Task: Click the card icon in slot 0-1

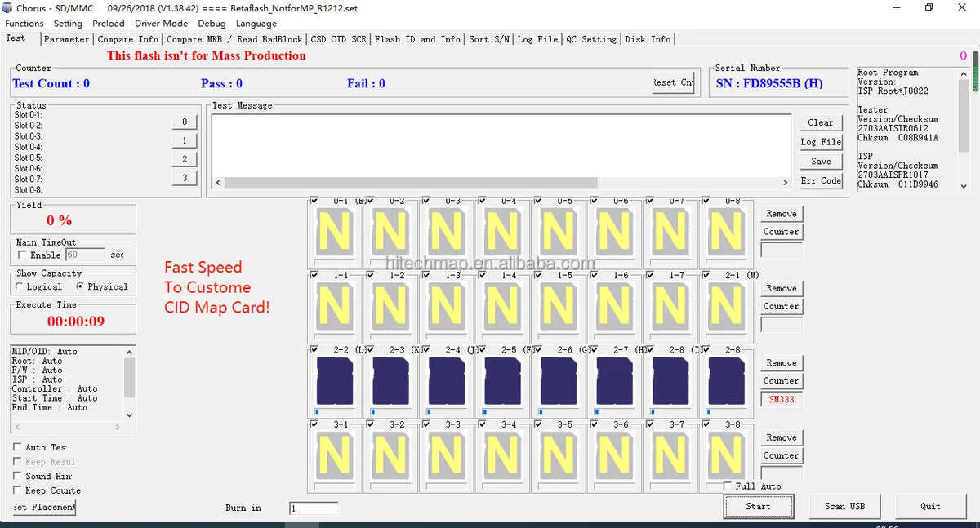Action: [334, 230]
